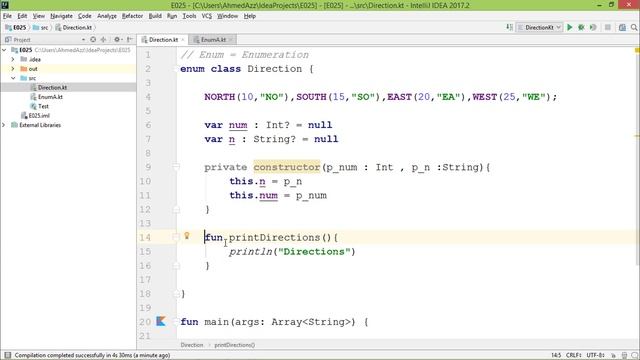Image resolution: width=640 pixels, height=360 pixels.
Task: Open the Code menu
Action: coord(84,16)
